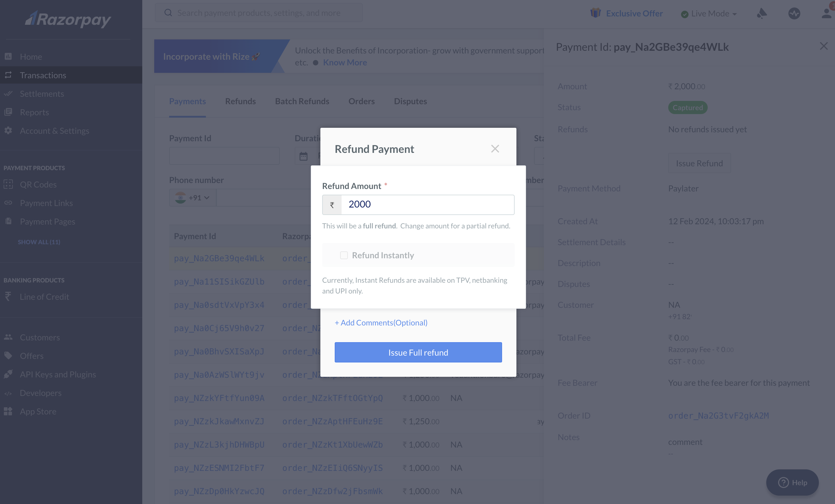Follow the Know More link
Image resolution: width=835 pixels, height=504 pixels.
[x=345, y=62]
